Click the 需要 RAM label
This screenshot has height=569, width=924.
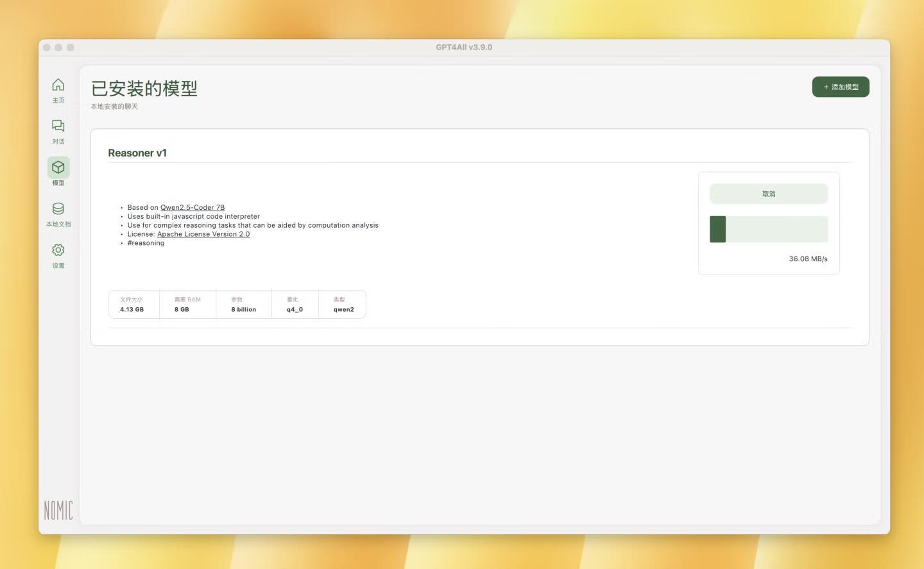point(187,300)
